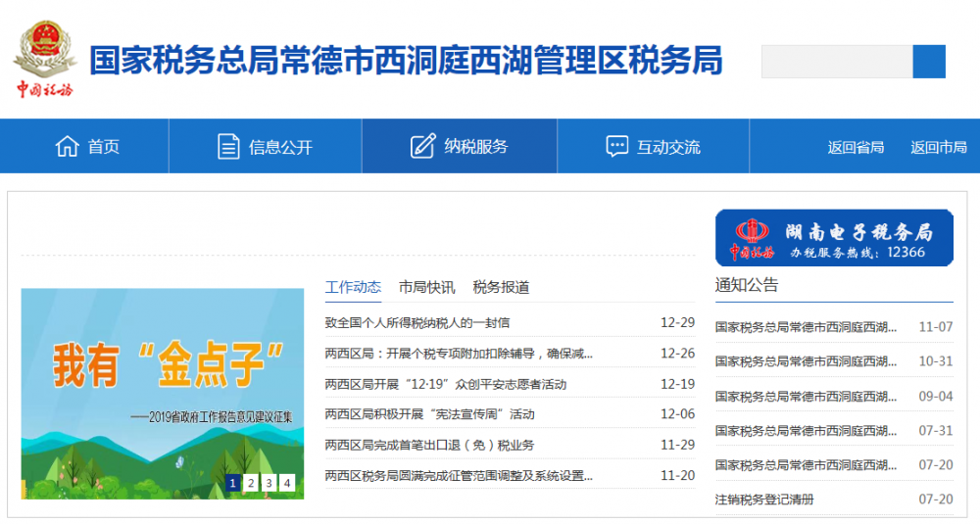Click inside the search input field
The width and height of the screenshot is (980, 524).
coord(837,61)
